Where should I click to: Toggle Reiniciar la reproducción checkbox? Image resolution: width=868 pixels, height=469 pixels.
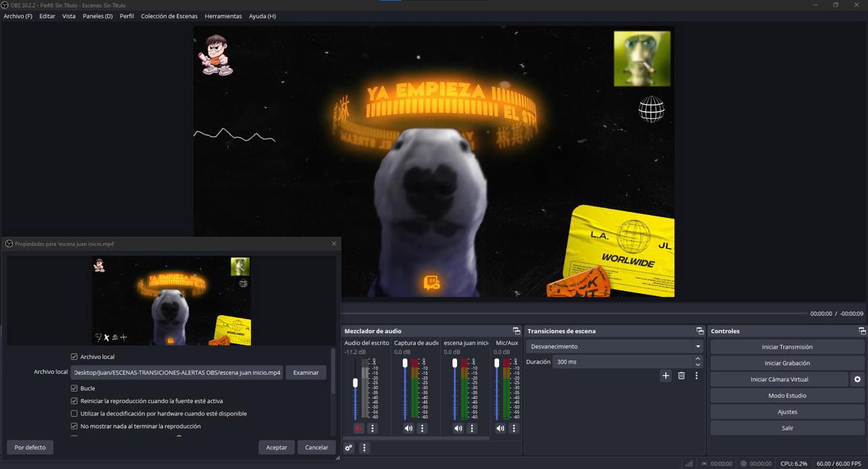(75, 401)
